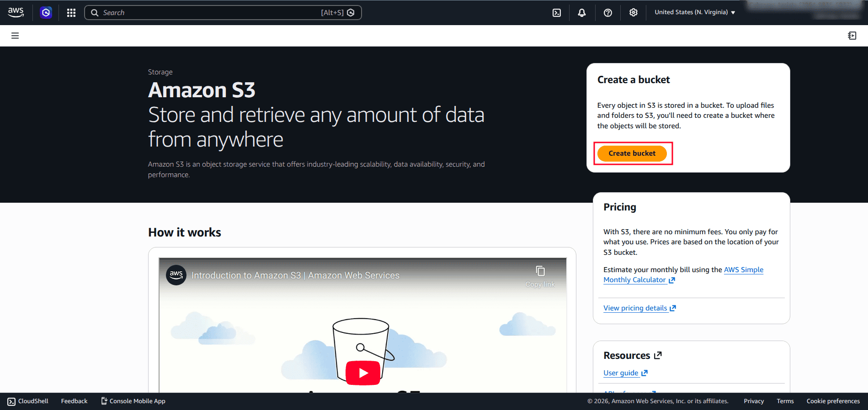Viewport: 868px width, 410px height.
Task: Open Cookie preferences in footer
Action: tap(833, 401)
